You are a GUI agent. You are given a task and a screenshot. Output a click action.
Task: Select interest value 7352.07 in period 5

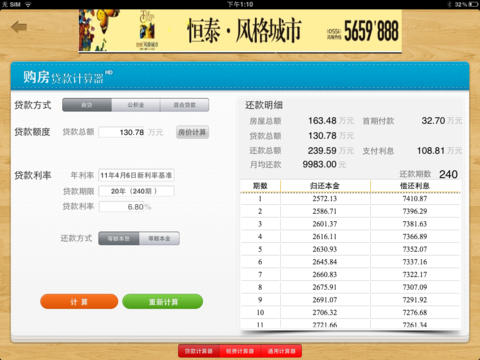pyautogui.click(x=415, y=249)
